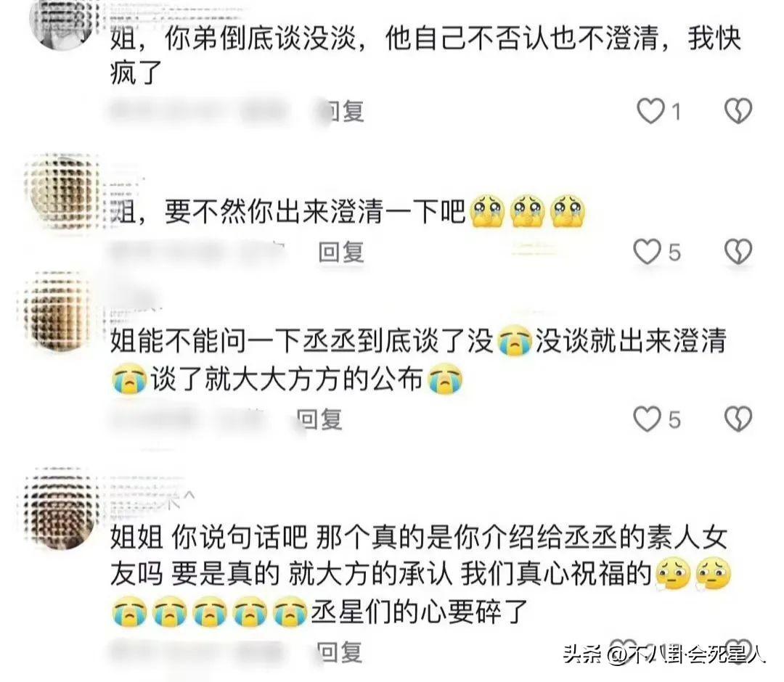Reply to the 丞星们的心要碎了 comment
The width and height of the screenshot is (784, 682).
click(340, 652)
